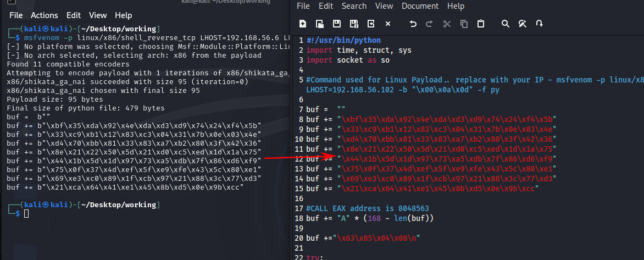Open the editor's Help menu
This screenshot has width=644, height=260.
456,6
